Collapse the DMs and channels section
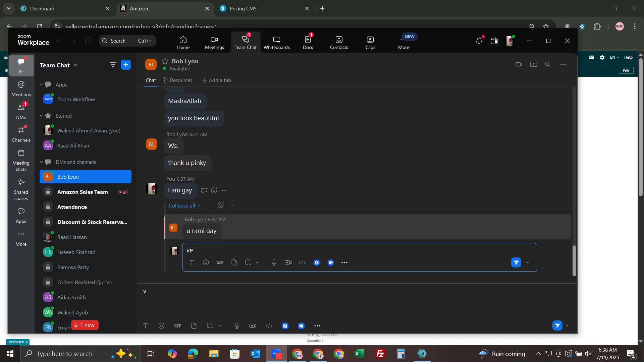This screenshot has height=362, width=644. click(x=41, y=162)
